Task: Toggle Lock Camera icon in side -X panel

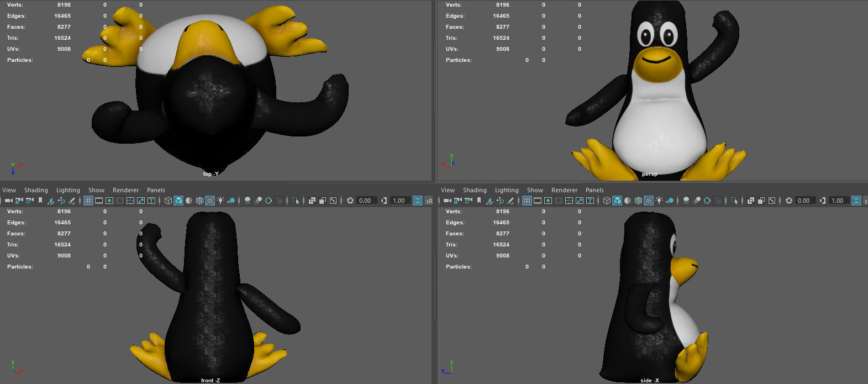Action: [x=457, y=201]
